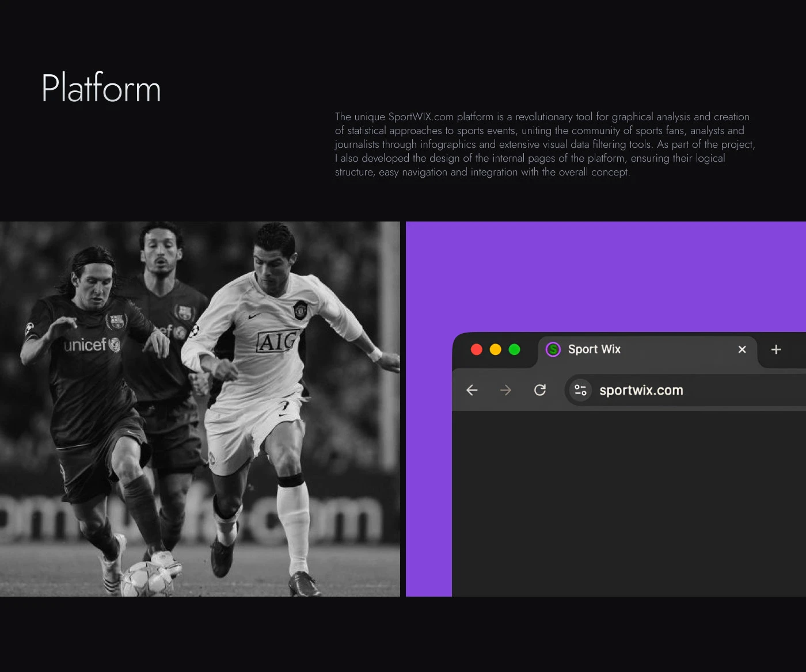Click the URL text sportwix.com
The height and width of the screenshot is (672, 806).
coord(640,390)
